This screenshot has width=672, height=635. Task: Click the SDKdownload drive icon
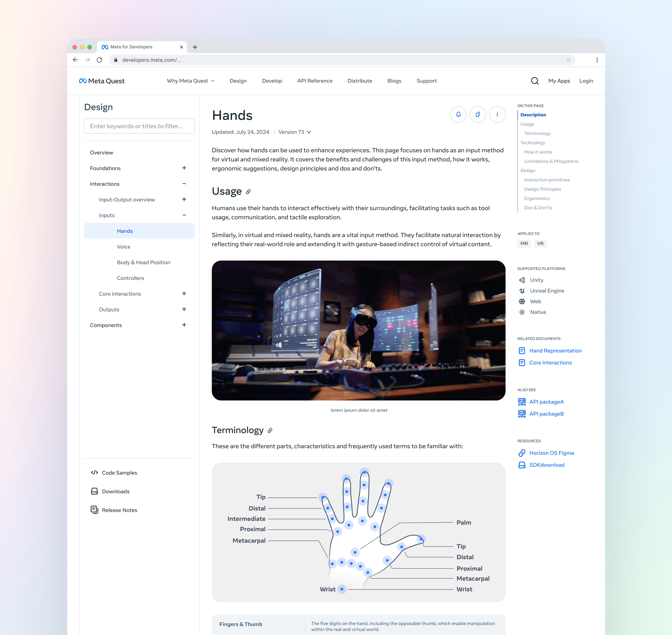[x=522, y=465]
